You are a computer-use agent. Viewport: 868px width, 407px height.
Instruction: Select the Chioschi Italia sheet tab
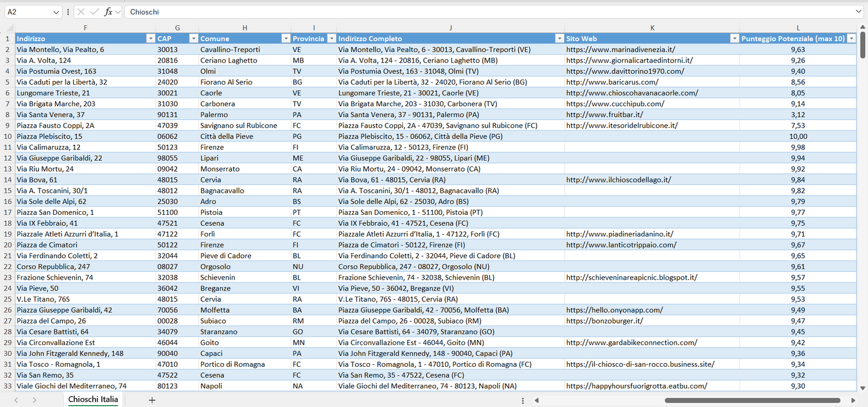click(93, 399)
